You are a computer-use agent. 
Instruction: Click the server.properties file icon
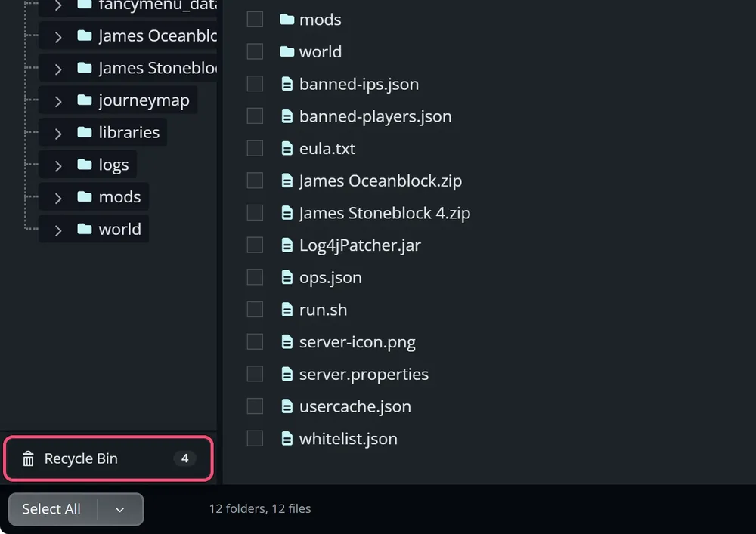pos(287,374)
